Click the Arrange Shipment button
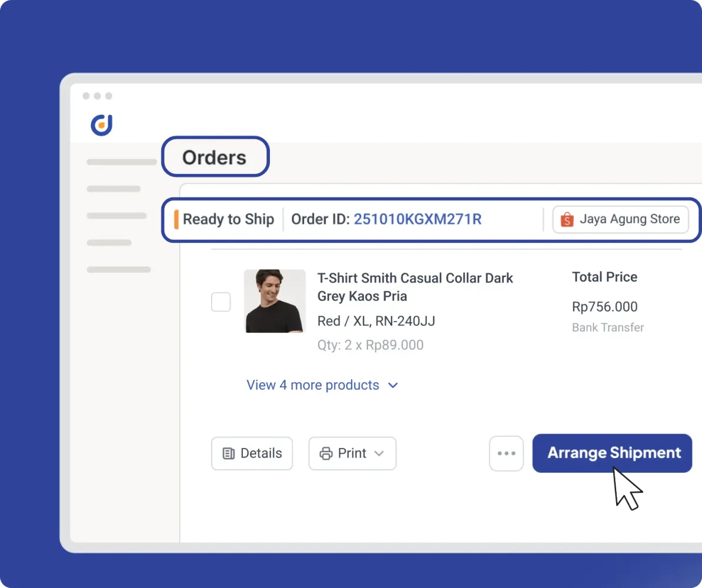This screenshot has width=702, height=588. (612, 453)
